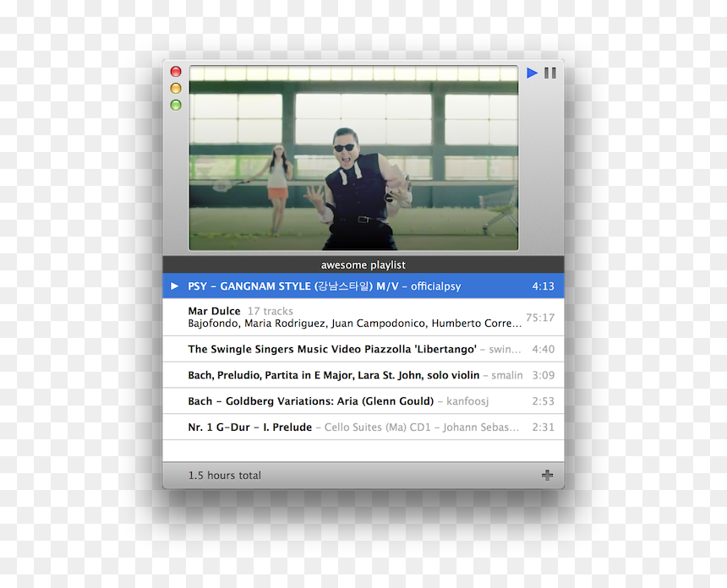Click the 'Cello Suites (Ma) CD1' album text
The height and width of the screenshot is (588, 727).
pos(377,427)
